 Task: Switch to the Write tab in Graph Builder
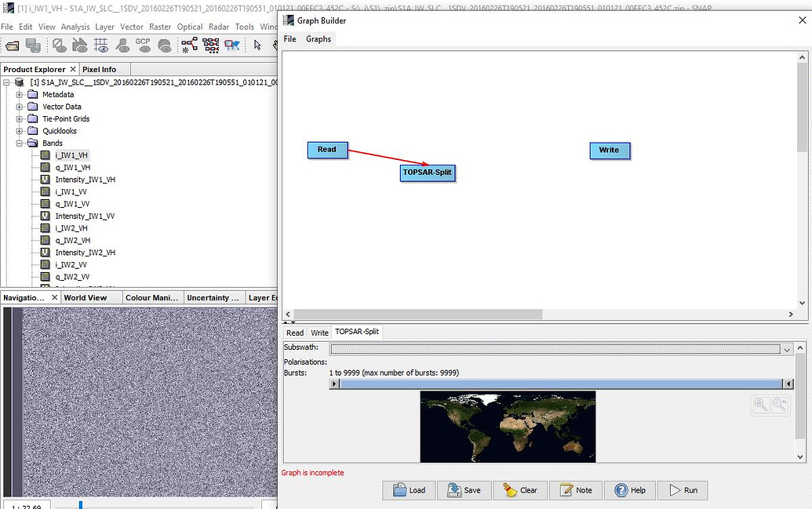point(319,332)
